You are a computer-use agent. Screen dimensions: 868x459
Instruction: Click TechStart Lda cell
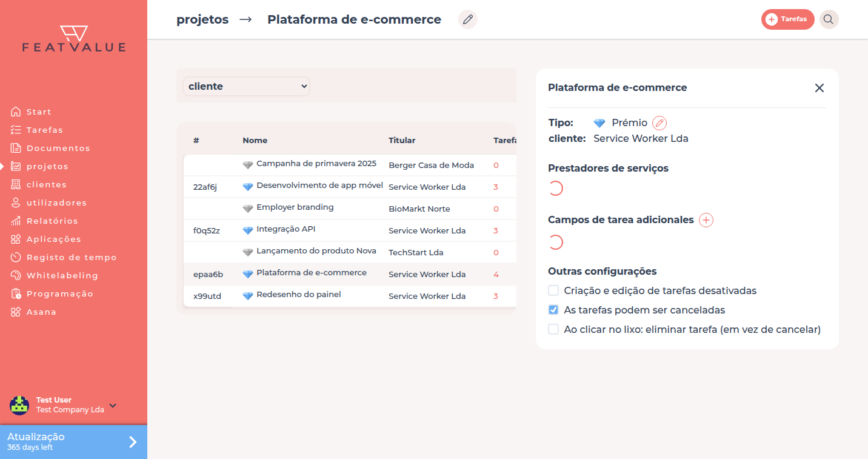click(x=416, y=253)
